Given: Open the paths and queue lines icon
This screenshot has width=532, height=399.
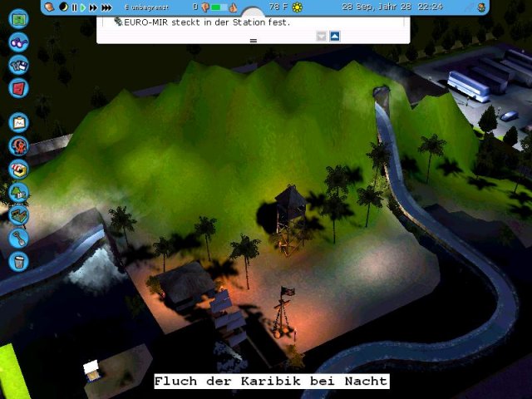Looking at the screenshot, I should tap(18, 215).
